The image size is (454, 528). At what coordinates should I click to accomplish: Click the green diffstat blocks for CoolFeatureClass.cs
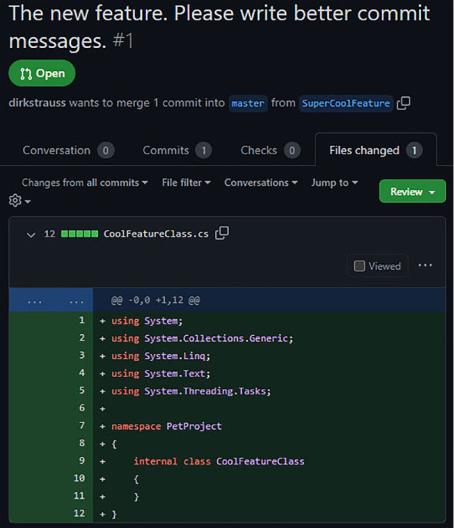point(79,234)
